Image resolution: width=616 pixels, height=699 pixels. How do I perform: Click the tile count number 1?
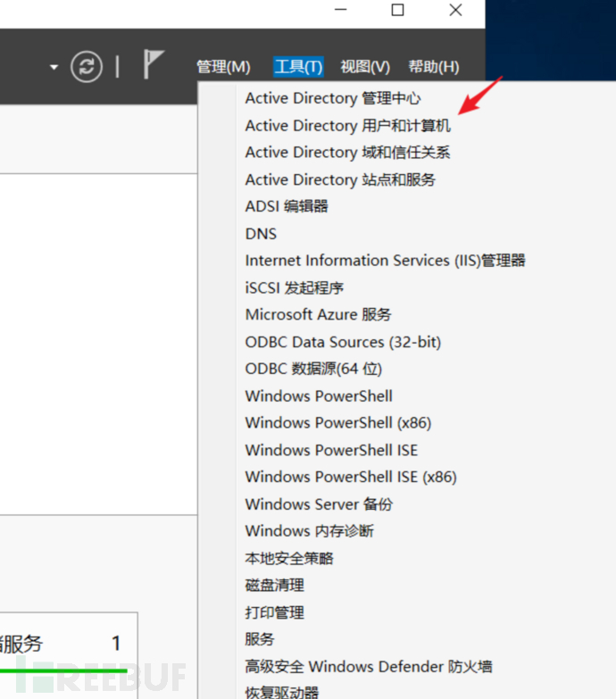pos(116,644)
